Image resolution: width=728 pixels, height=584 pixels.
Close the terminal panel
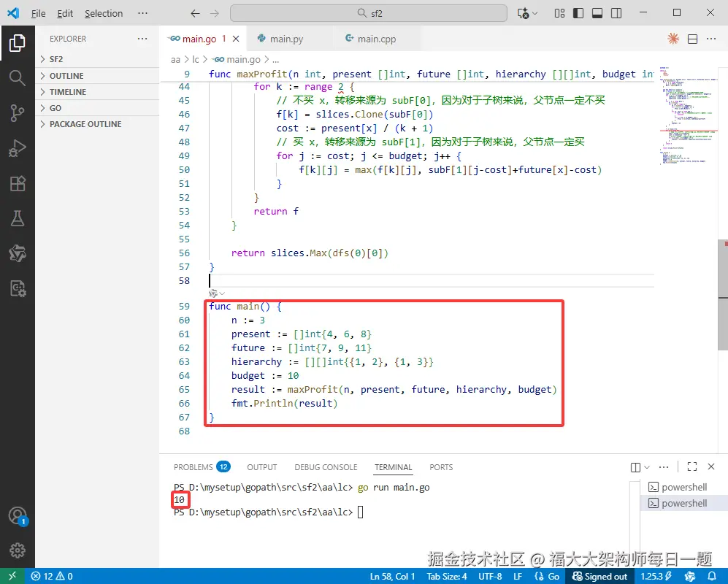point(710,466)
